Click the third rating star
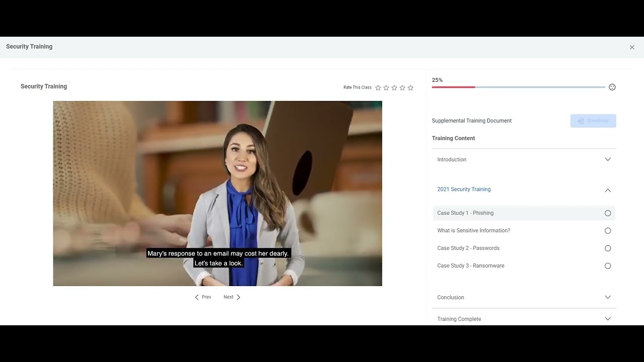Image resolution: width=644 pixels, height=362 pixels. click(394, 87)
